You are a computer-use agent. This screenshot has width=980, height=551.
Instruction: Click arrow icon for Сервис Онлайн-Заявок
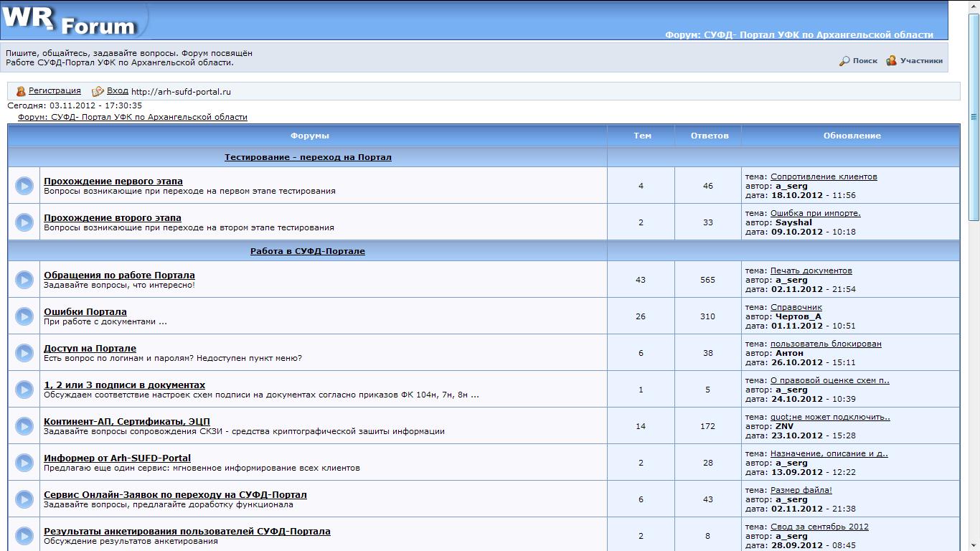pos(24,499)
